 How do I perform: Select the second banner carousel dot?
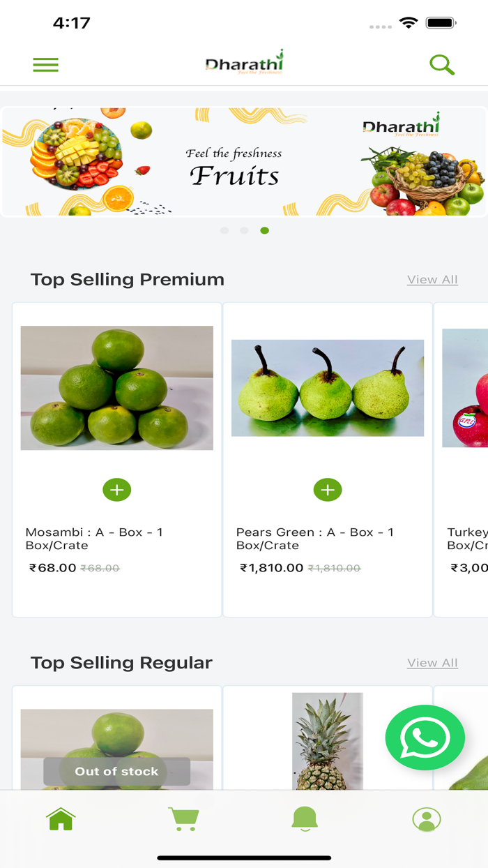tap(244, 230)
